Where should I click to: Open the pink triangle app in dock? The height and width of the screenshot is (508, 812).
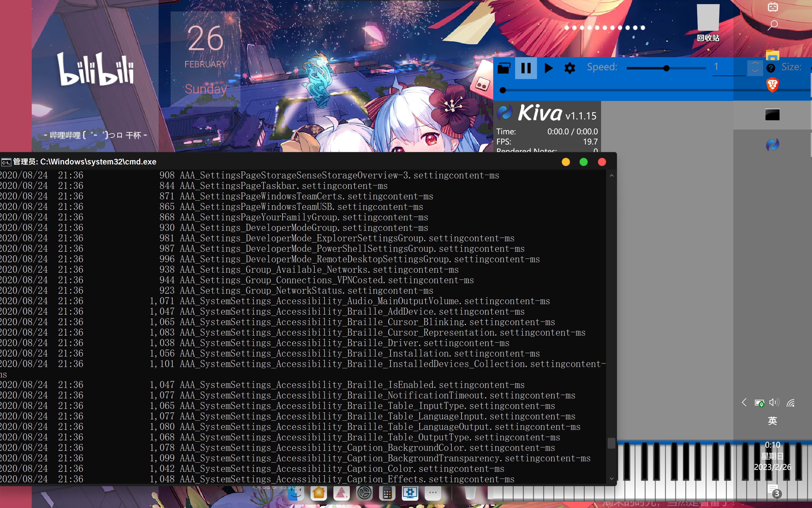[341, 493]
